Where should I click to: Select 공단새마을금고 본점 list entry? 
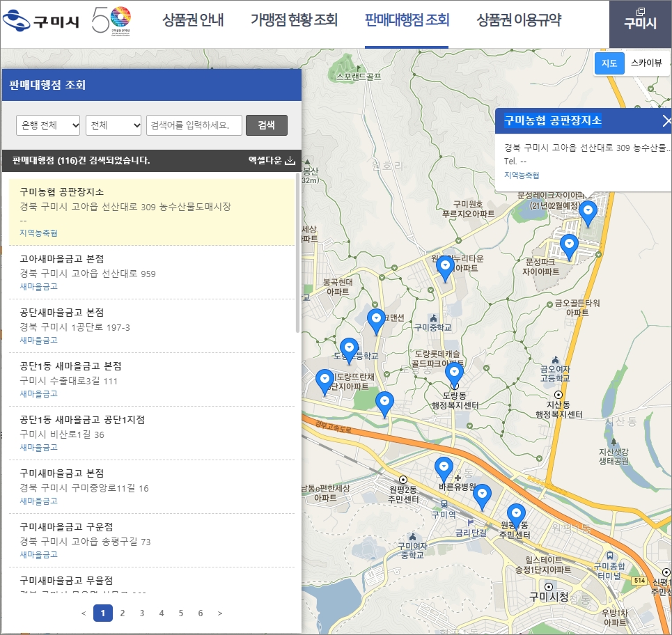point(152,326)
